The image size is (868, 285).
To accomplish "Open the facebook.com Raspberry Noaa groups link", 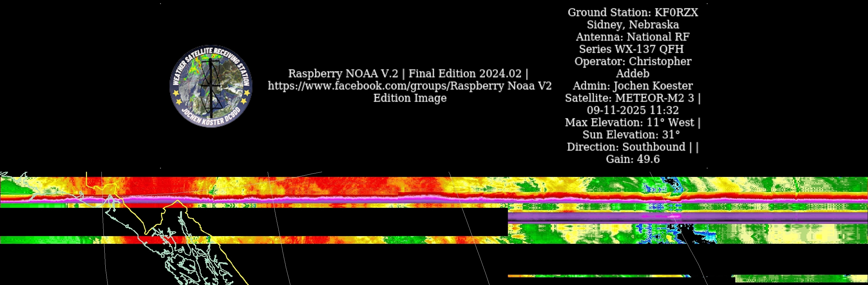I will click(409, 86).
